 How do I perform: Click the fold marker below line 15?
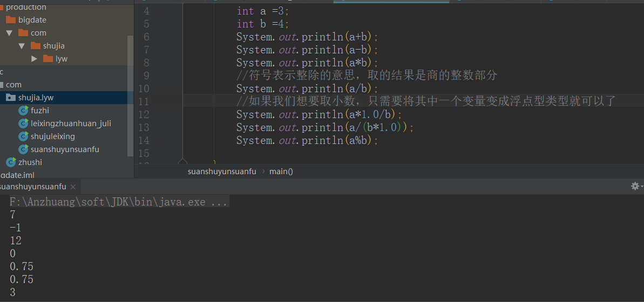pyautogui.click(x=182, y=161)
